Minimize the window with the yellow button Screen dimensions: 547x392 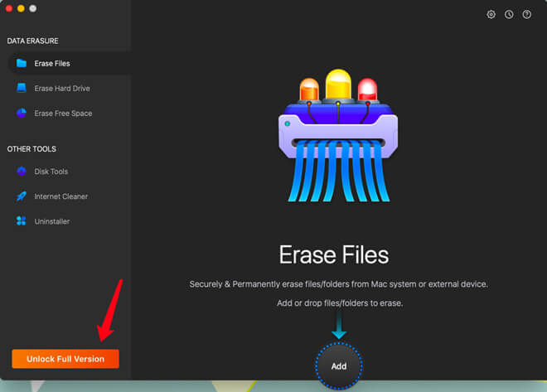click(x=21, y=8)
